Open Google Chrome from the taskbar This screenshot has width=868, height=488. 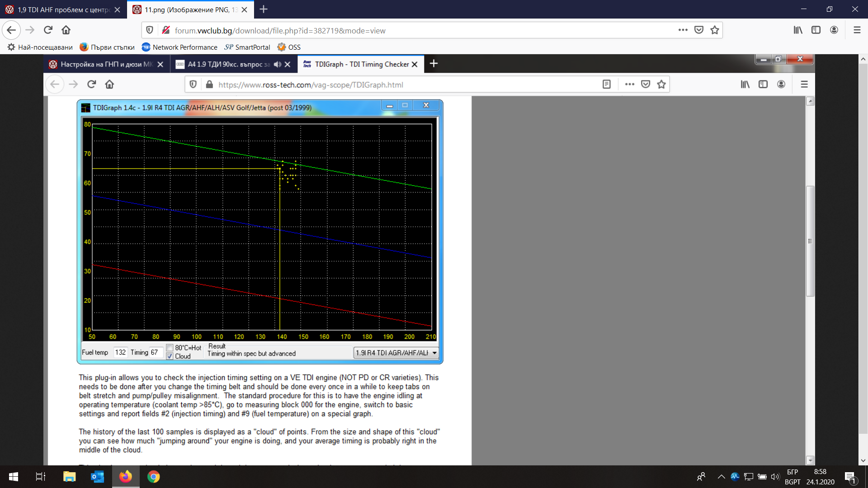click(x=153, y=477)
